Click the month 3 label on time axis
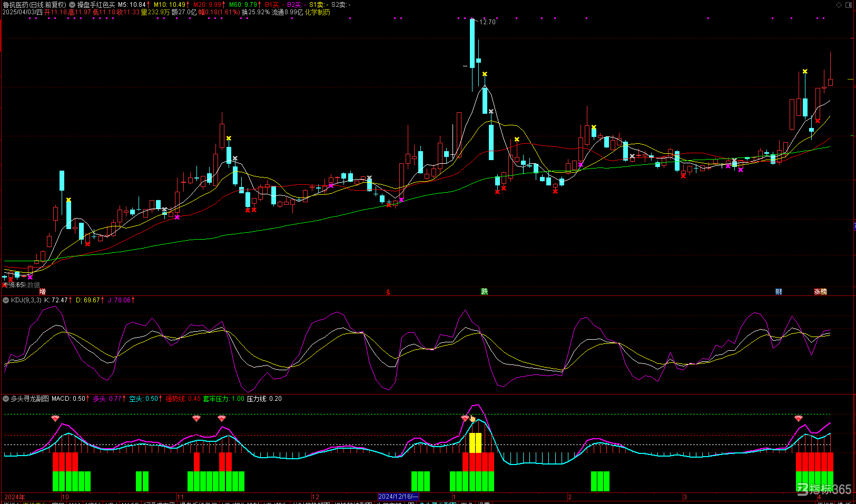856x504 pixels. point(685,497)
